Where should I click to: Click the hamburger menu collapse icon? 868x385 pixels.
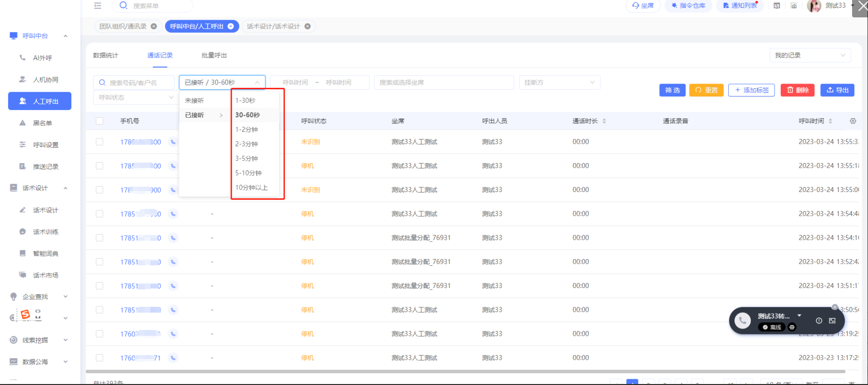point(98,6)
